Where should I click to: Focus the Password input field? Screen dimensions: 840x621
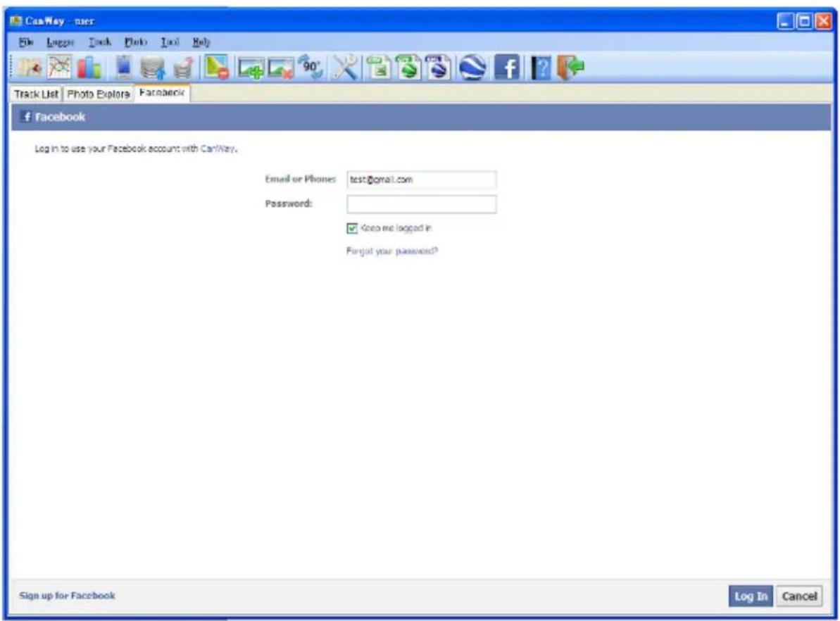tap(422, 204)
